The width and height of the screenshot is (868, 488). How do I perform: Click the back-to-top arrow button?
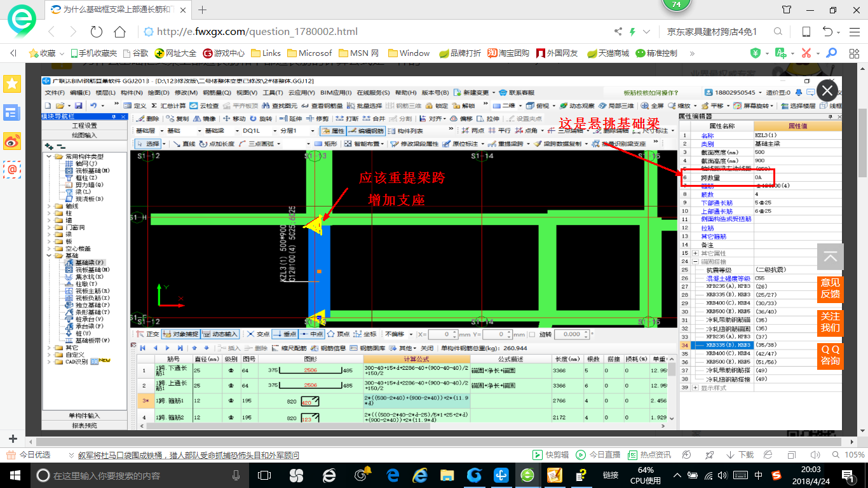pos(830,257)
